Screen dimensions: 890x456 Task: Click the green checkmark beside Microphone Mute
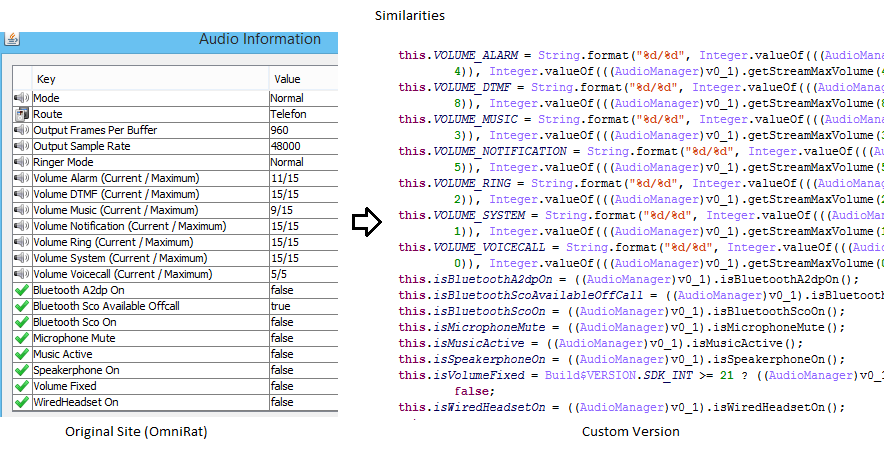tap(22, 338)
